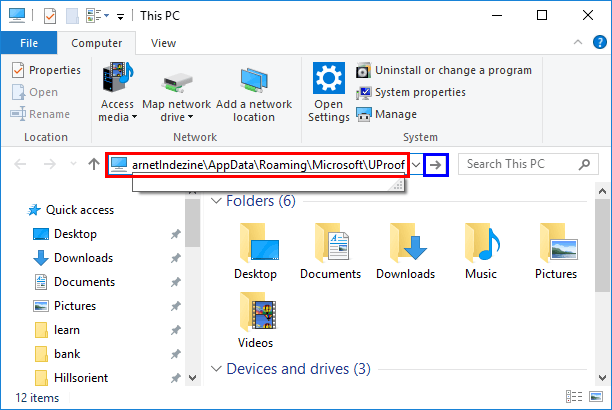Viewport: 612px width, 410px height.
Task: Switch to details view icon
Action: click(574, 397)
